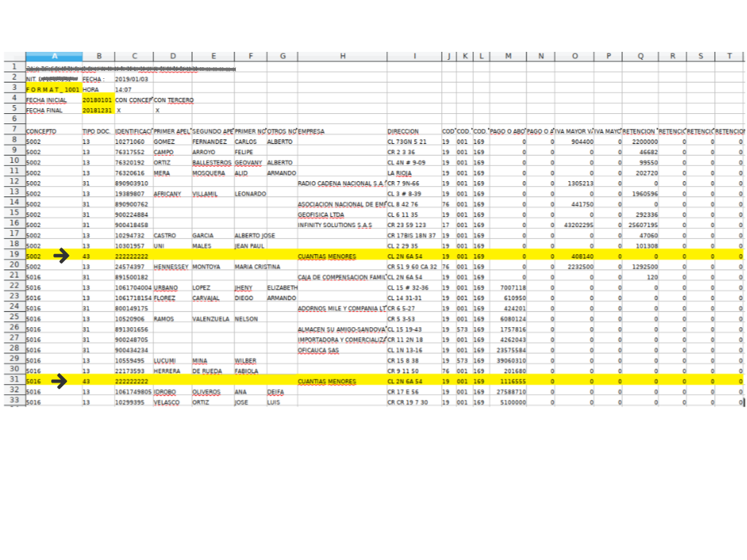Select the 25607195 retencion cell
This screenshot has width=747, height=560.
click(x=640, y=225)
